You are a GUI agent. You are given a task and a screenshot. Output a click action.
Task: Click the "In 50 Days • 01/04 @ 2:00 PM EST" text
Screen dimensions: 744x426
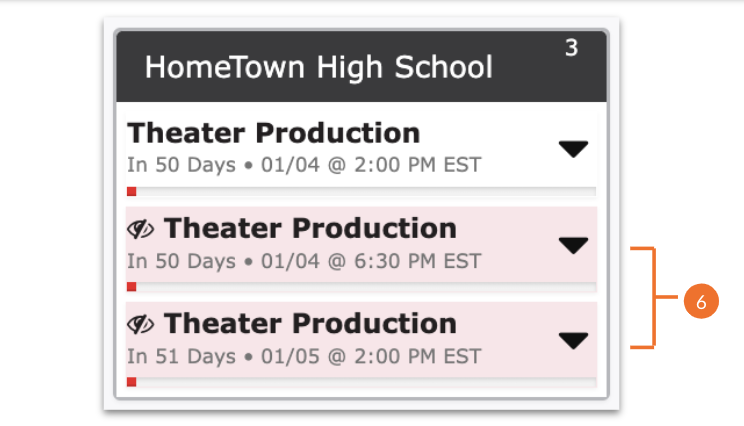click(x=304, y=165)
